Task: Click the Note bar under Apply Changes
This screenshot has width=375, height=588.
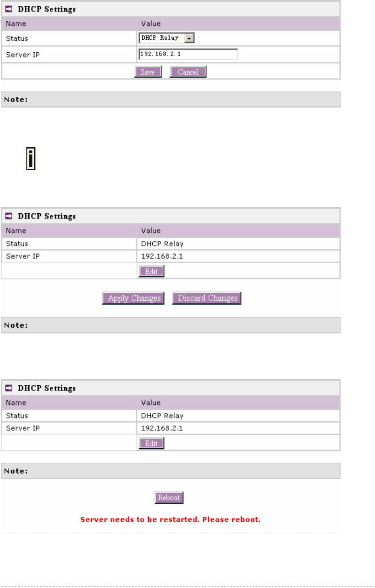Action: (171, 325)
